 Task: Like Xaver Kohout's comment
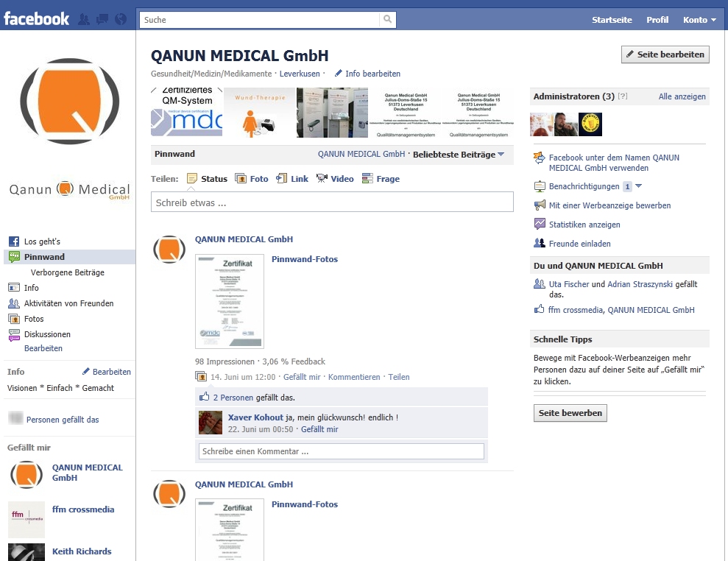click(x=319, y=429)
